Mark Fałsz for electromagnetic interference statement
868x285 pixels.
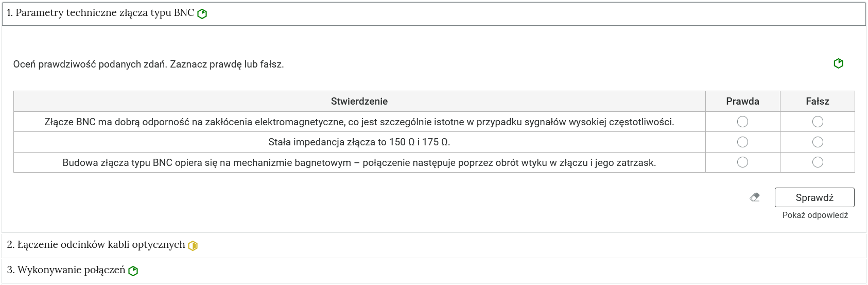click(818, 122)
